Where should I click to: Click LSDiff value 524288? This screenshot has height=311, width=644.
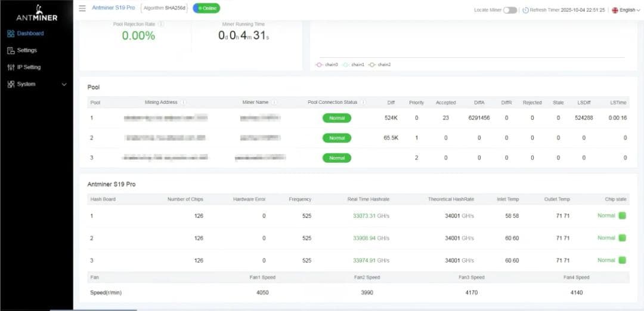[584, 118]
